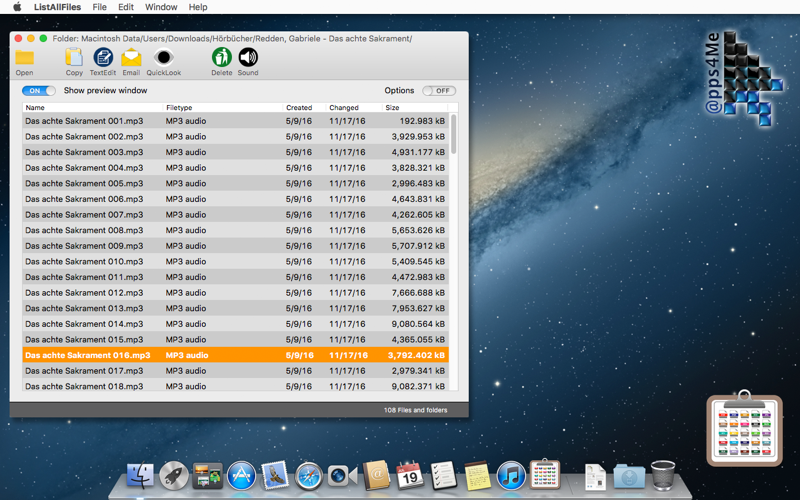Image resolution: width=800 pixels, height=500 pixels.
Task: Sort by the Changed column header
Action: coord(344,108)
